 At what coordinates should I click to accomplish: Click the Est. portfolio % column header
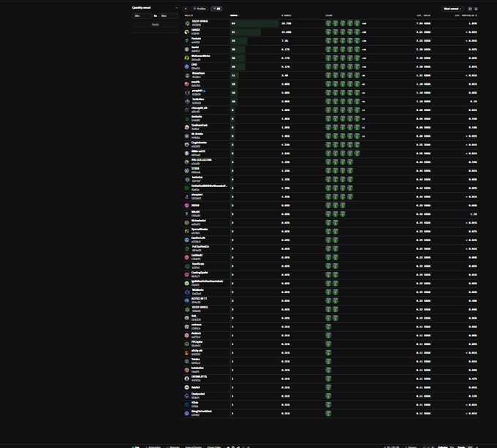(x=466, y=15)
